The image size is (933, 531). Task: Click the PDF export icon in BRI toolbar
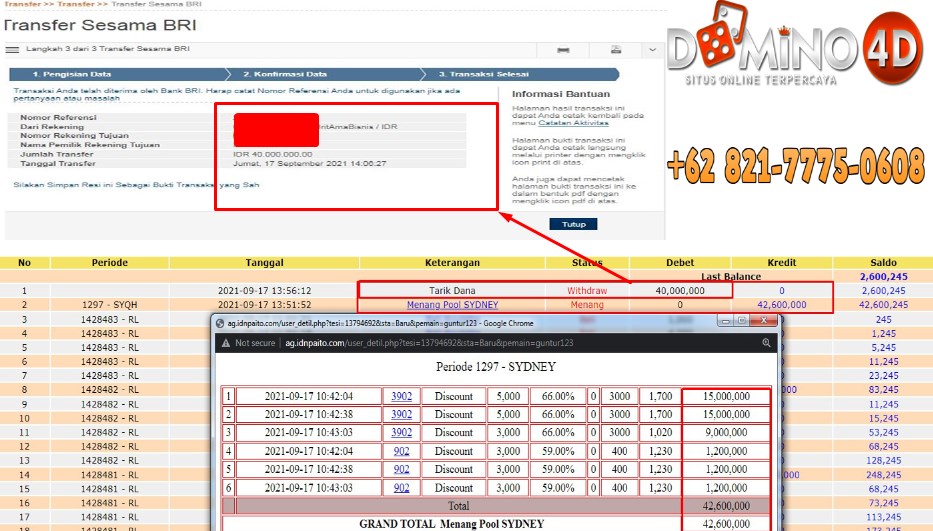coord(616,50)
